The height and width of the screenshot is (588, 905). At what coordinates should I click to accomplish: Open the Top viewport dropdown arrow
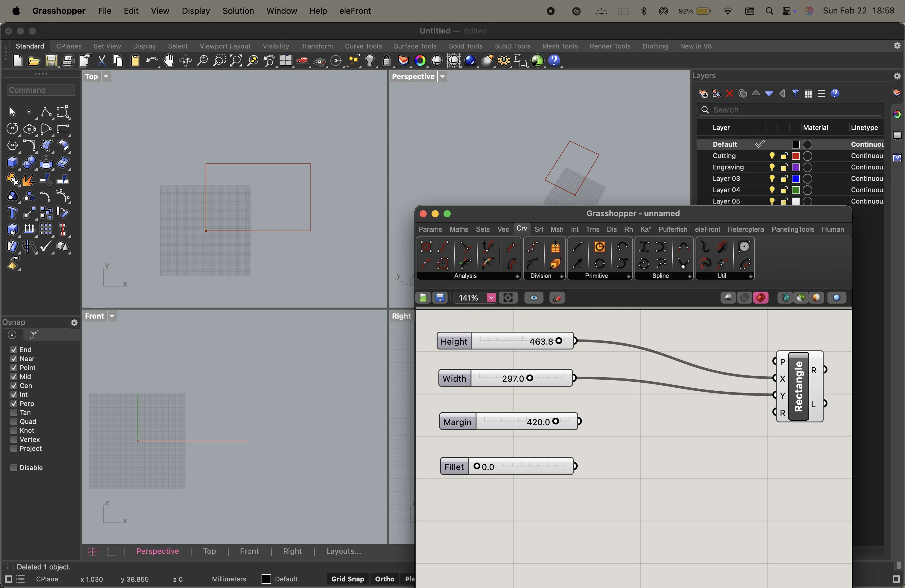(106, 77)
